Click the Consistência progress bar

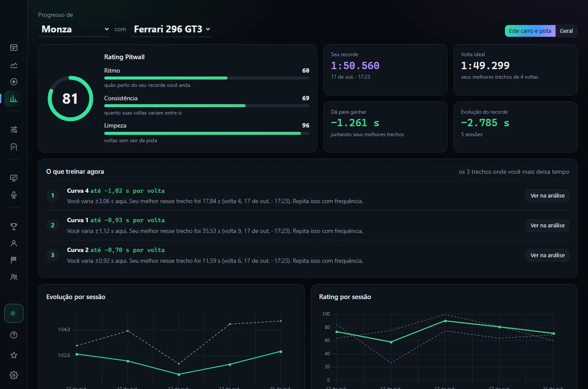coord(207,106)
